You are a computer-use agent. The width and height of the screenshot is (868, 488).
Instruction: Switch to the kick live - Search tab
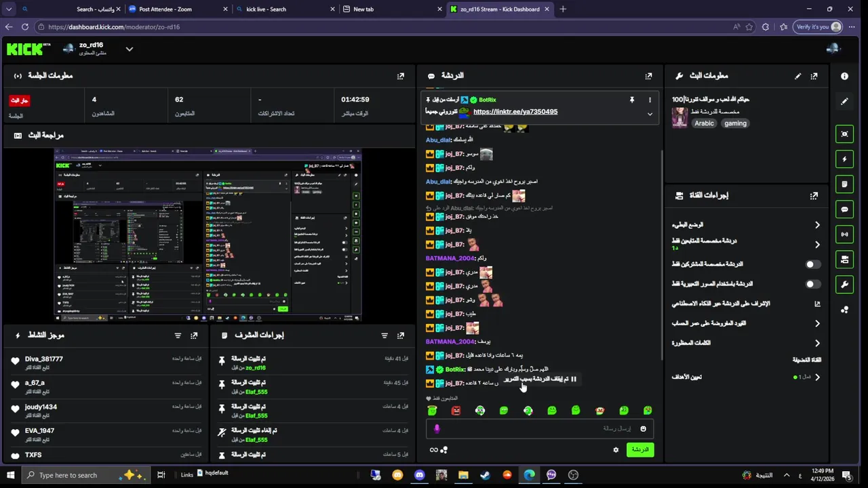coord(285,9)
